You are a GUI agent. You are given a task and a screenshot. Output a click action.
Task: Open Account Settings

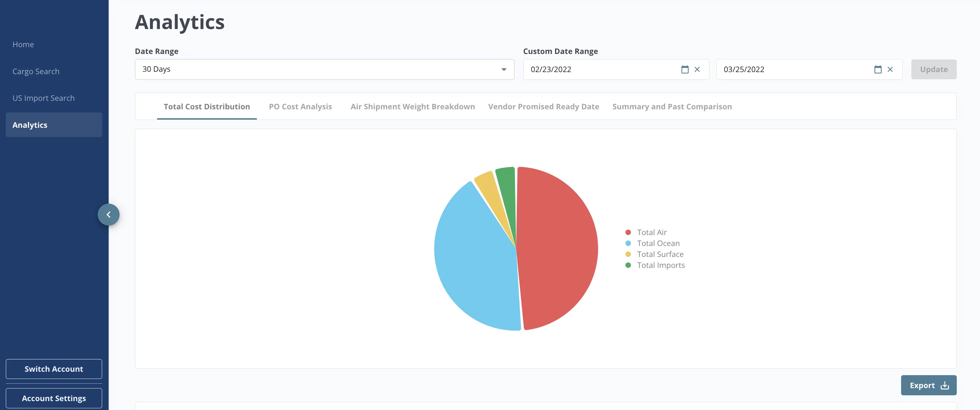coord(54,398)
